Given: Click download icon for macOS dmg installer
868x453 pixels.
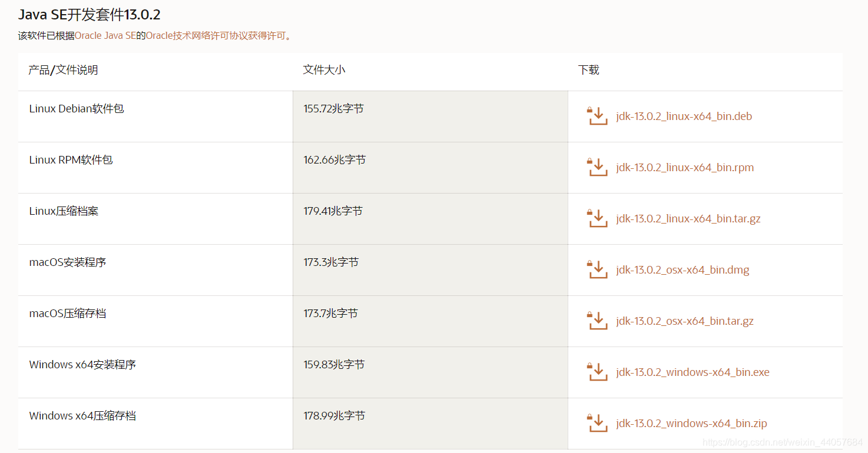Looking at the screenshot, I should (597, 269).
